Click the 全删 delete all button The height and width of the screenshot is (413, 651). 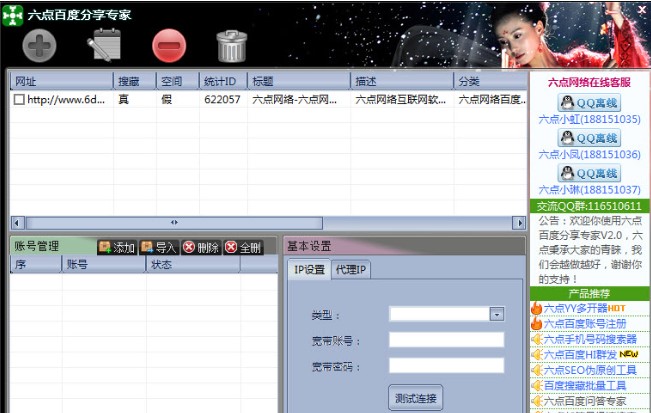point(243,247)
